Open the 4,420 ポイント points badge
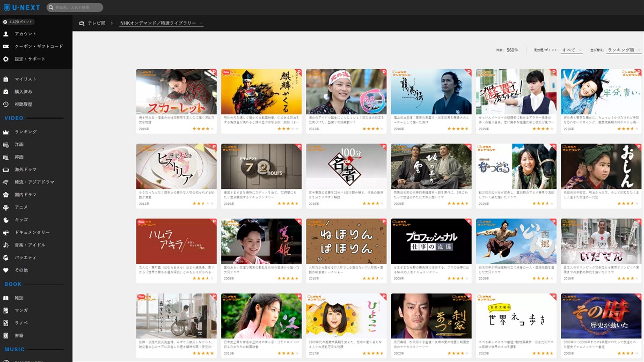 point(19,22)
